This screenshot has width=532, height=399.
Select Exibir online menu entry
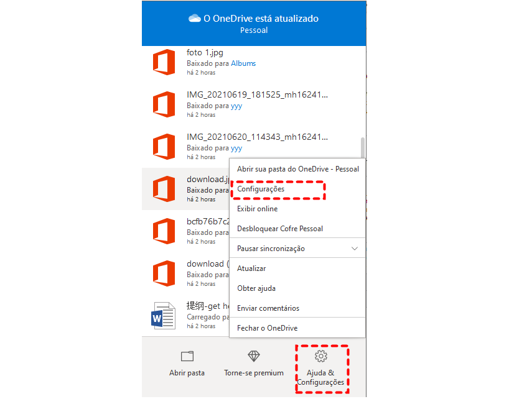point(297,209)
